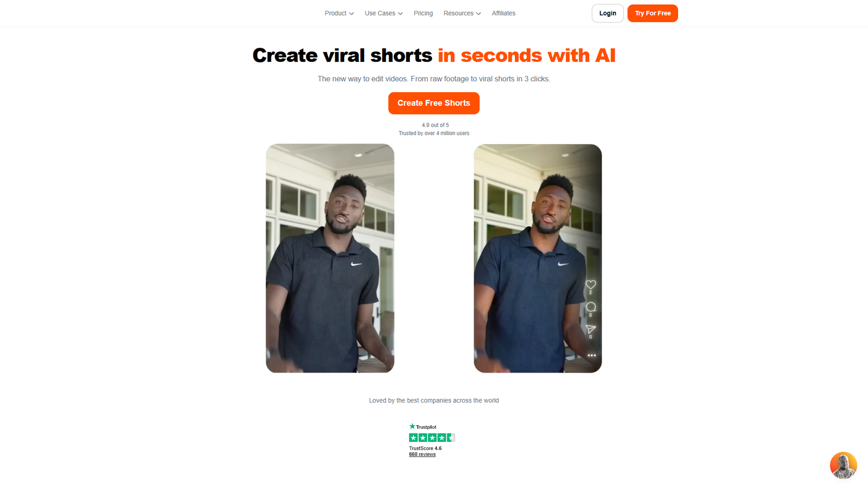
Task: Click the Trustpilot star logo
Action: point(423,427)
